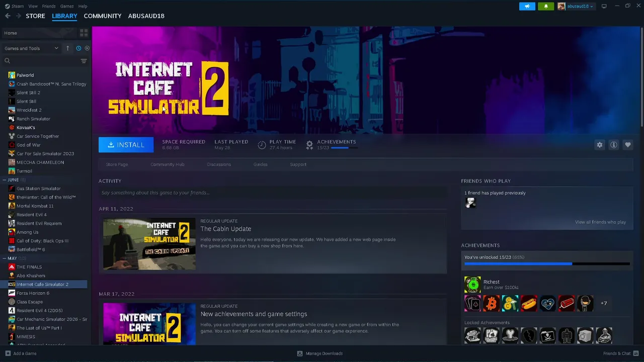Image resolution: width=644 pixels, height=362 pixels.
Task: Click the coins and hammer achievement icon
Action: [510, 304]
